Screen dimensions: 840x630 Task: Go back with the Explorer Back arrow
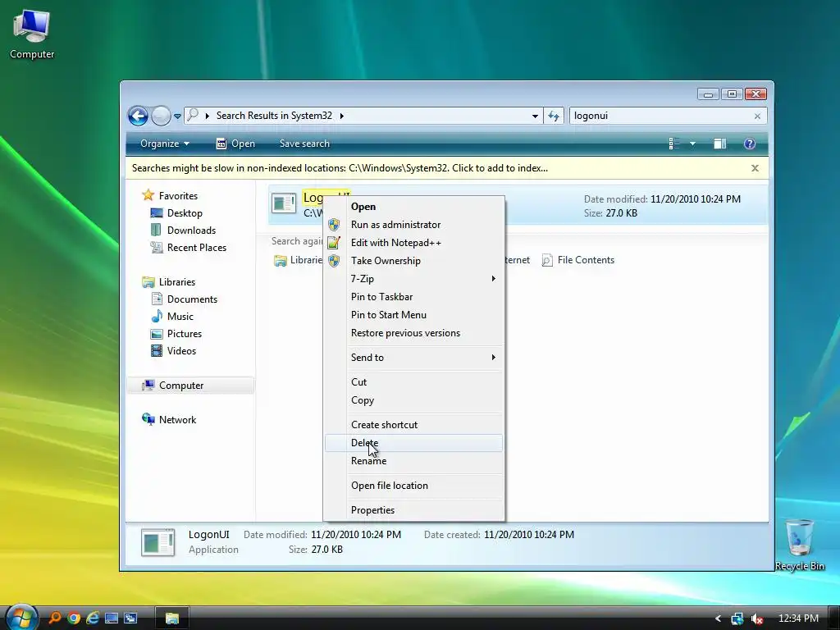[138, 116]
